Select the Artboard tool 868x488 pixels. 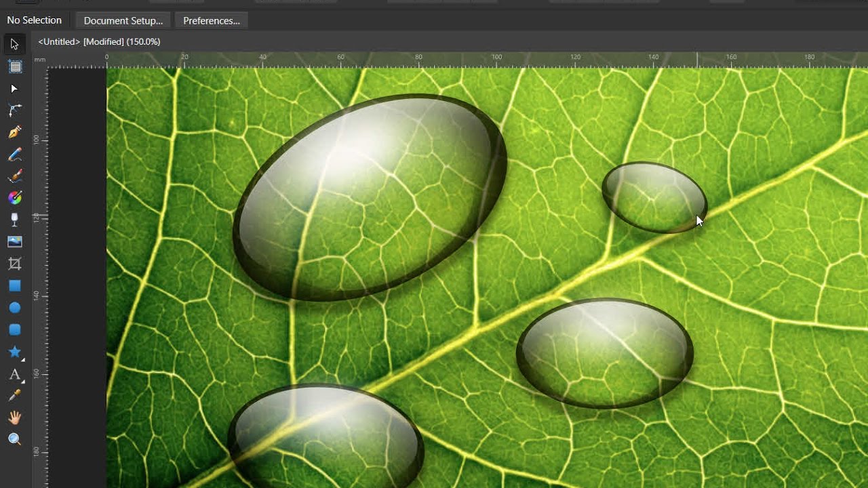pos(14,66)
